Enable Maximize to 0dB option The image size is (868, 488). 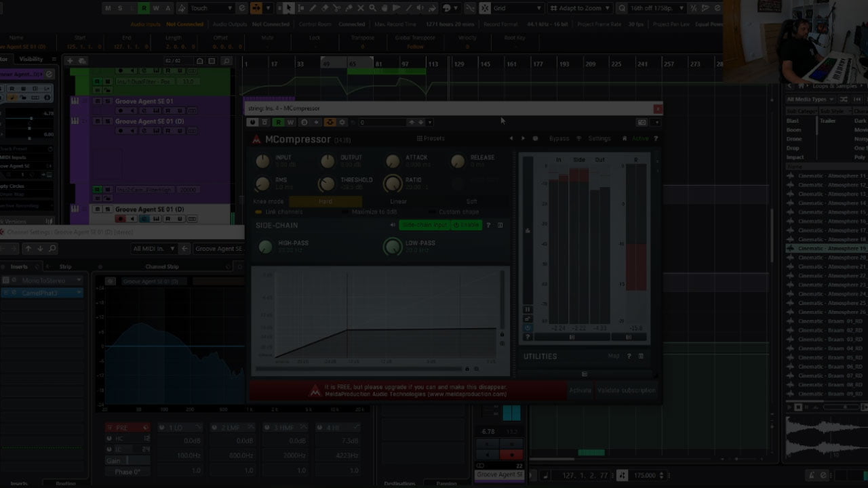(370, 212)
